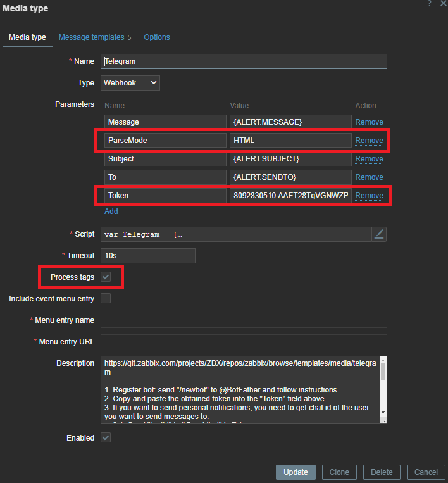Image resolution: width=448 pixels, height=483 pixels.
Task: Edit the {ALERT.SENDTO} value field
Action: 290,177
